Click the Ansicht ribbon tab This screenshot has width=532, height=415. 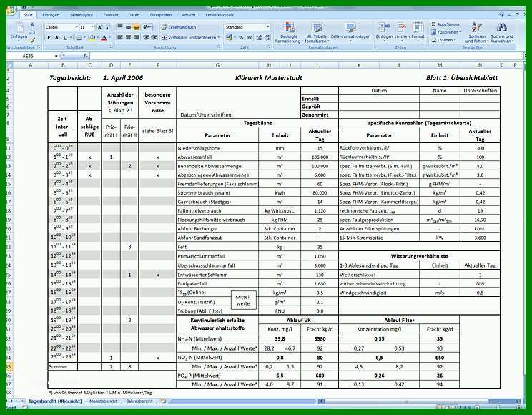(x=189, y=15)
